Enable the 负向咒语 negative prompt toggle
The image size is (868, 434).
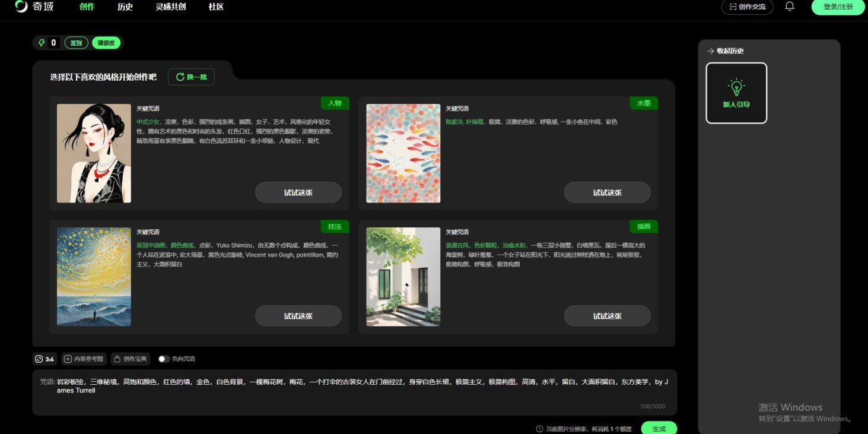click(x=164, y=359)
